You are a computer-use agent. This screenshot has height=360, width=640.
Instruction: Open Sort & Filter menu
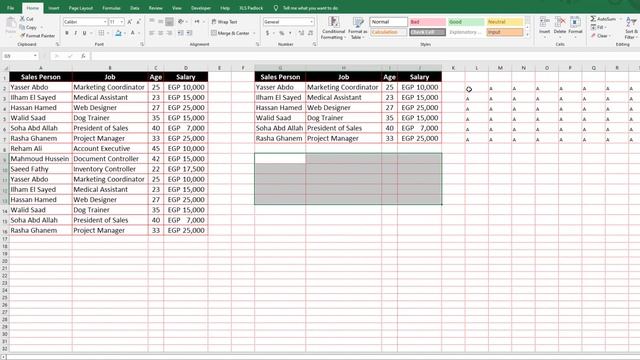pyautogui.click(x=631, y=28)
